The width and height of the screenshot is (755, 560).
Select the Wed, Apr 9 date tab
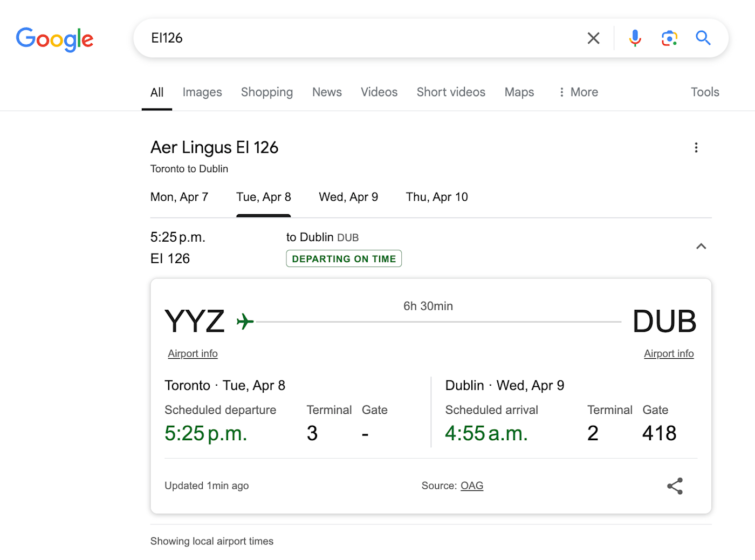coord(348,197)
